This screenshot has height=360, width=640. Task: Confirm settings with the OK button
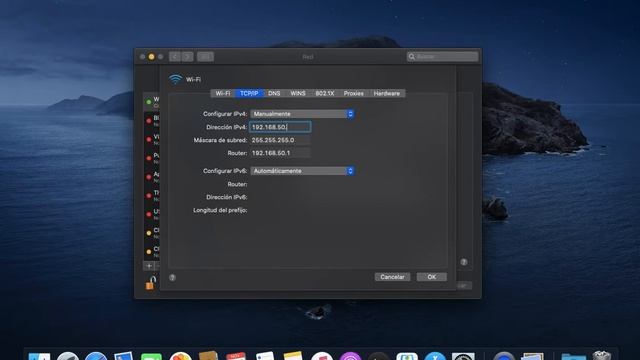(431, 277)
